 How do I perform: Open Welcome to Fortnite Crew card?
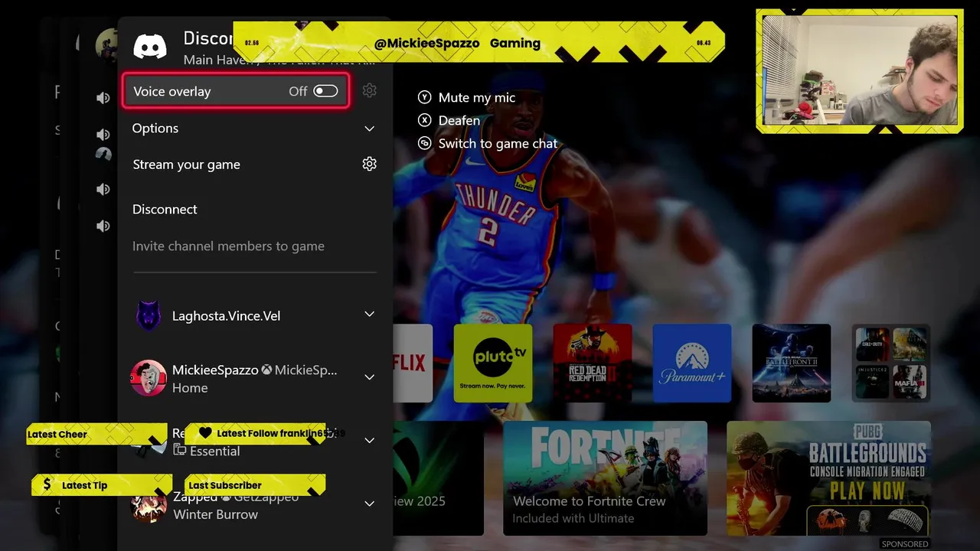(605, 478)
